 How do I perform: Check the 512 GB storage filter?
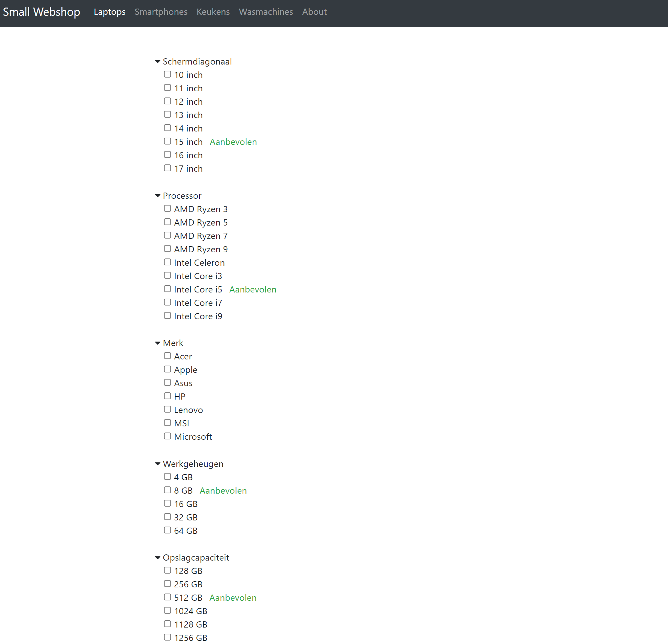pyautogui.click(x=168, y=597)
